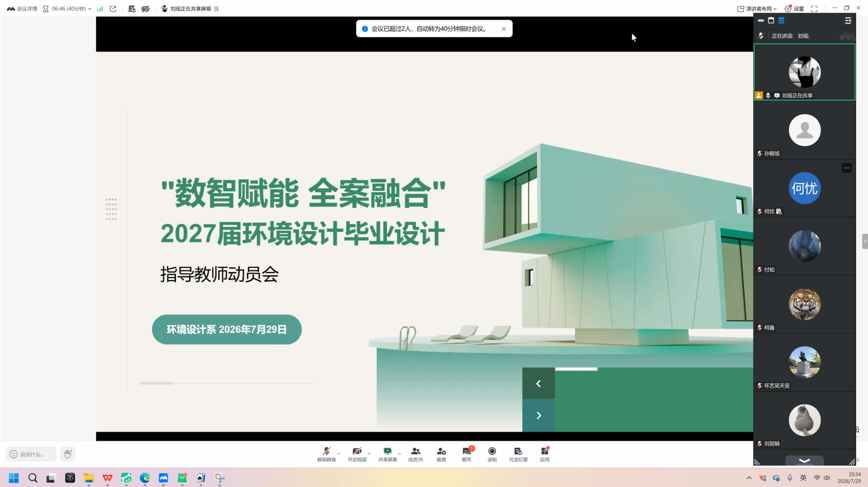Select the multi-row list view for the video panel

click(781, 20)
